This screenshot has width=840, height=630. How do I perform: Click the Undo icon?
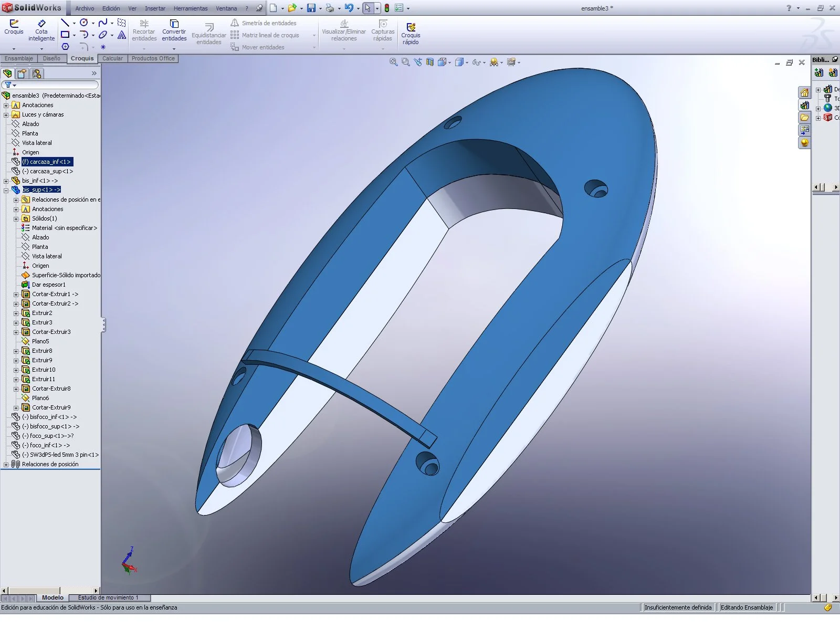pyautogui.click(x=349, y=8)
